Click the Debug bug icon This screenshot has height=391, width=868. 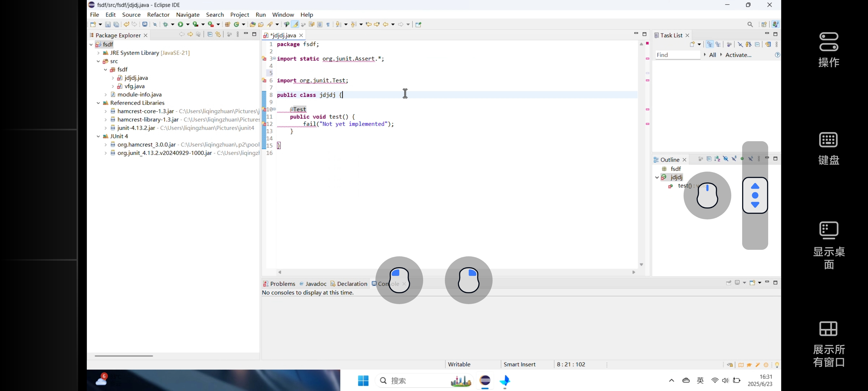(166, 24)
